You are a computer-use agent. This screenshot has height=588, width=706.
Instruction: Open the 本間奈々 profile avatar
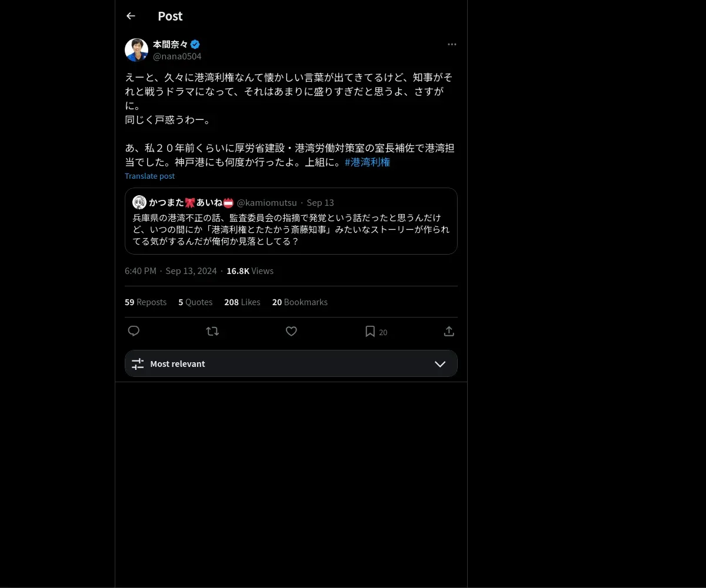point(136,50)
